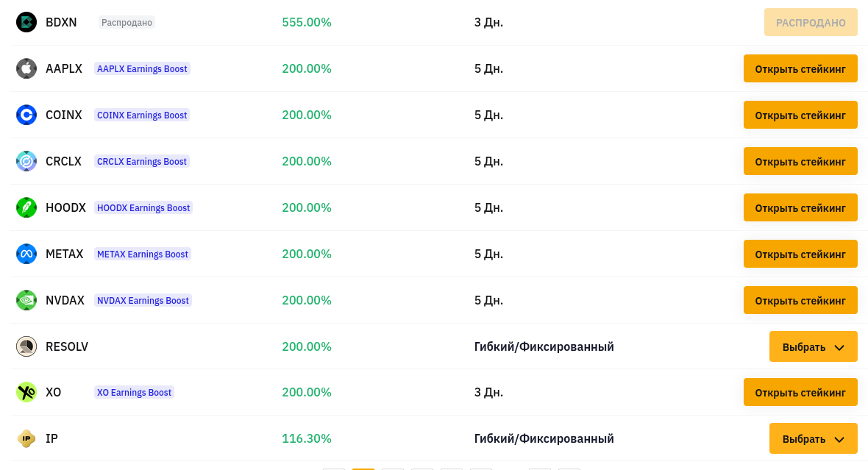Click the METAX Earnings Boost tag
868x470 pixels.
(143, 254)
